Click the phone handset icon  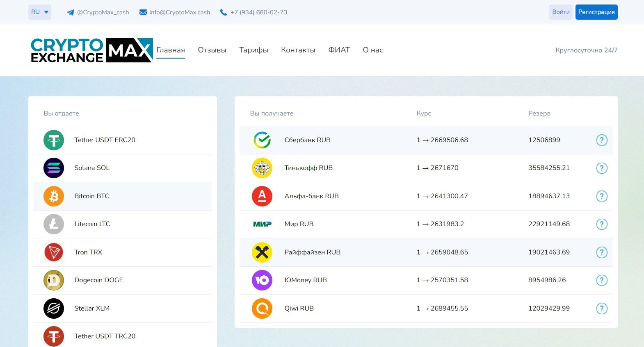click(224, 12)
